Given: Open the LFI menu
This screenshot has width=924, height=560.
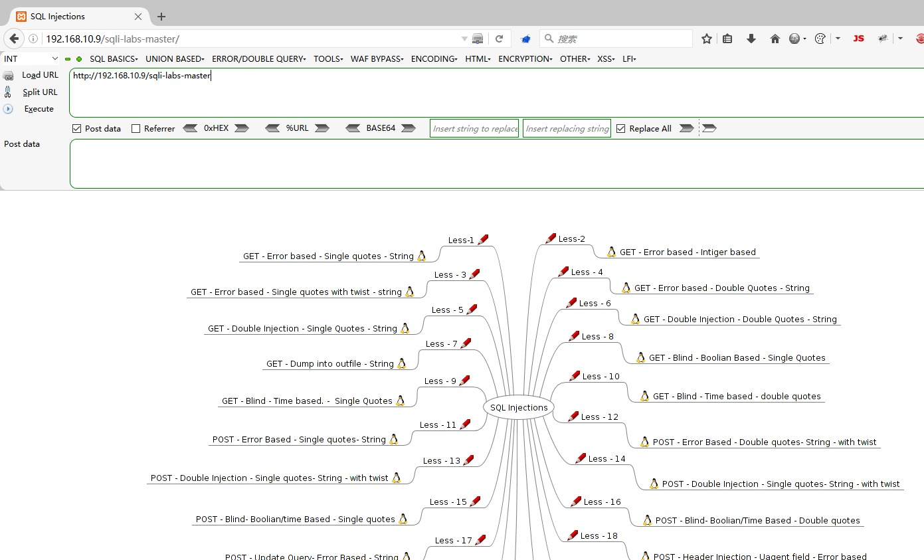Looking at the screenshot, I should (x=629, y=59).
